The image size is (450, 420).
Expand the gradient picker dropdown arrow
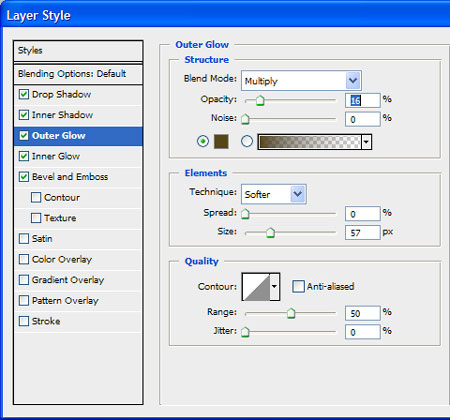pos(366,142)
